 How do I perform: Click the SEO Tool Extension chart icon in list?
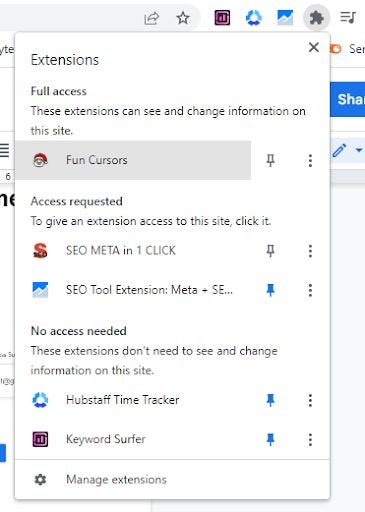pos(40,290)
